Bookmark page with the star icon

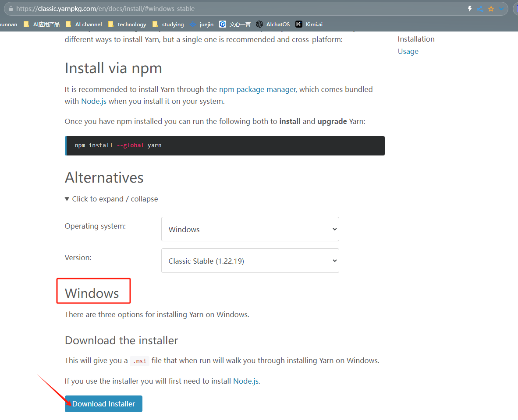click(x=491, y=9)
